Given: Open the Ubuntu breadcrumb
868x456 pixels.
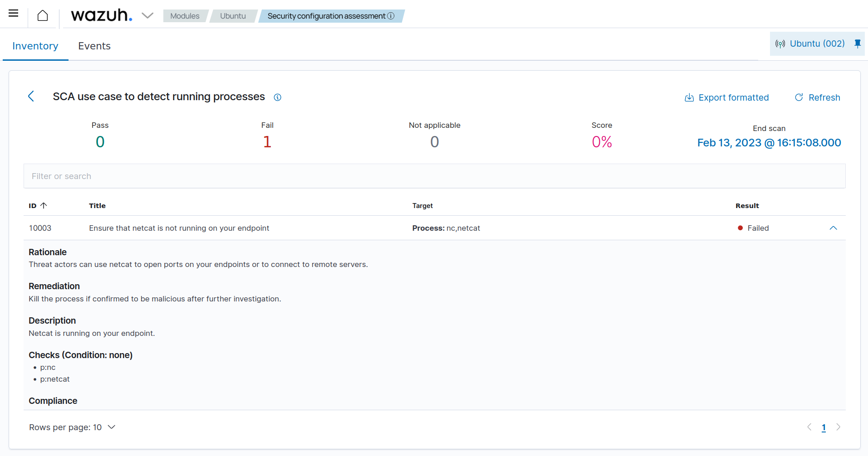Looking at the screenshot, I should [x=233, y=16].
